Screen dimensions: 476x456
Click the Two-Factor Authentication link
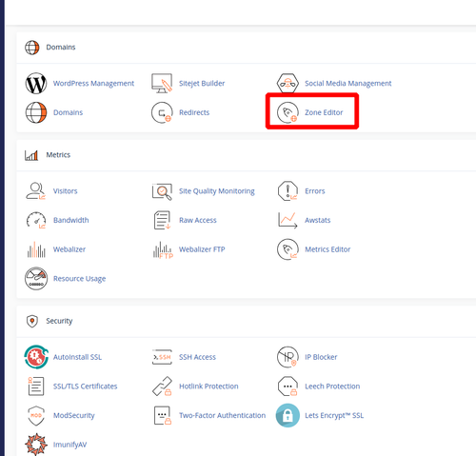tap(223, 415)
